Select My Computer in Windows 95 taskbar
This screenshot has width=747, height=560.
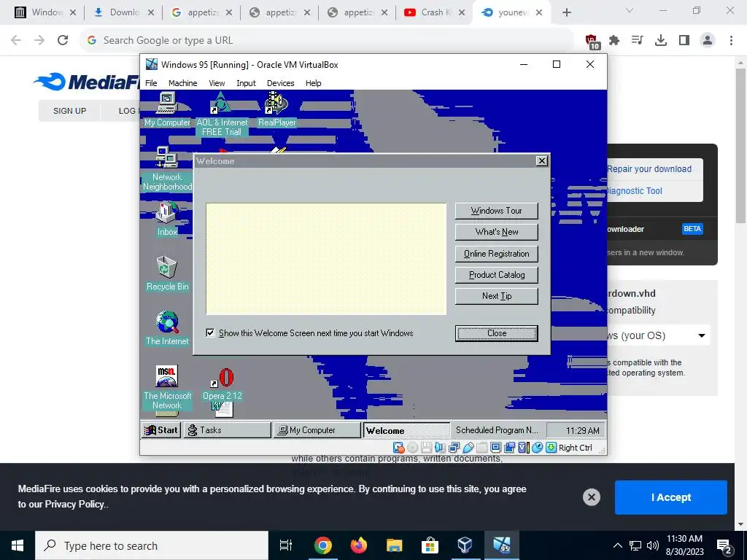point(317,430)
